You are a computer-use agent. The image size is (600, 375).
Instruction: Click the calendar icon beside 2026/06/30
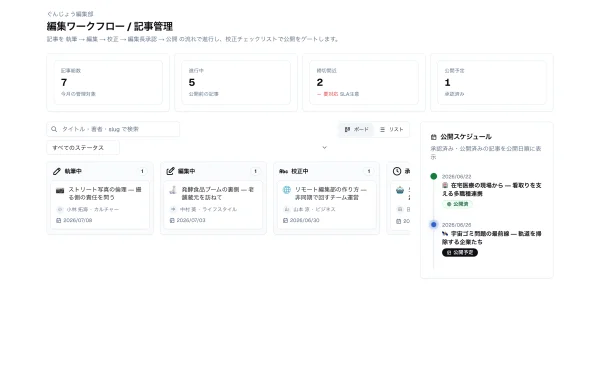pos(285,220)
